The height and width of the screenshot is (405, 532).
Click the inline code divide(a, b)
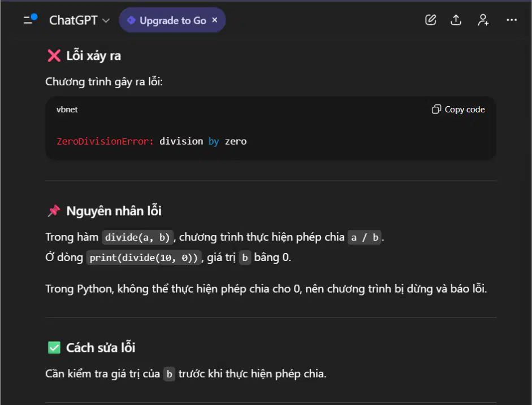pos(137,237)
